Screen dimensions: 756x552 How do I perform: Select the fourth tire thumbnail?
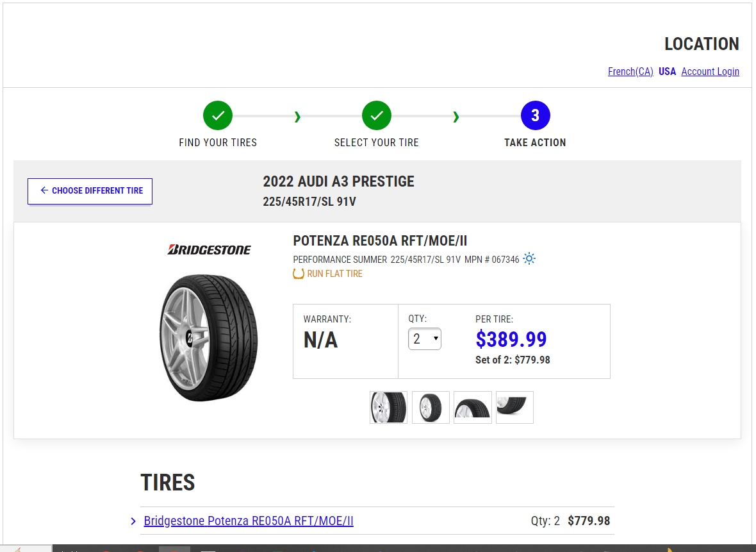pos(514,407)
